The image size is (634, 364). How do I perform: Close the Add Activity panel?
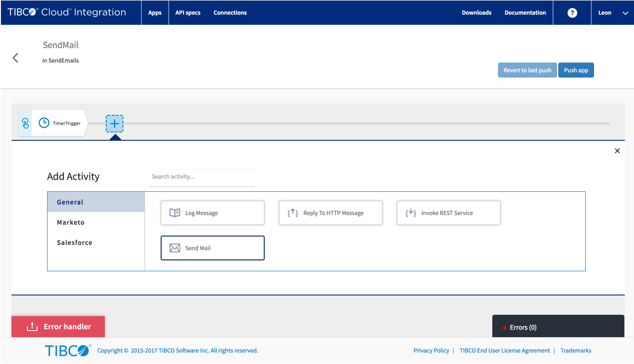point(617,151)
